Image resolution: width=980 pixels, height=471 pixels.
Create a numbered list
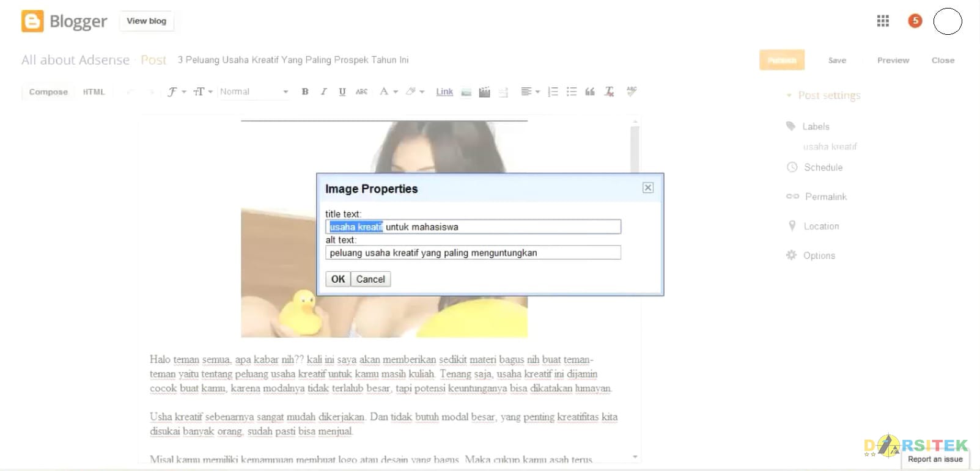[x=553, y=92]
